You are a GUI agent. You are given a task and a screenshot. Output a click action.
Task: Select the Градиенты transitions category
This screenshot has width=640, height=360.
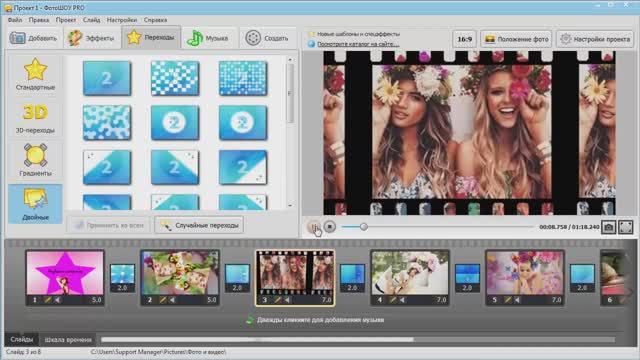(x=35, y=160)
